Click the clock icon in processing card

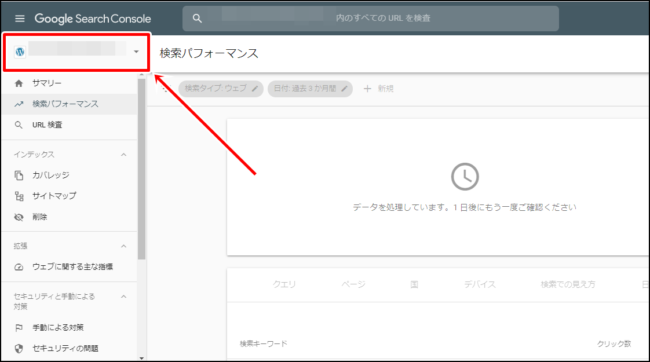point(465,177)
